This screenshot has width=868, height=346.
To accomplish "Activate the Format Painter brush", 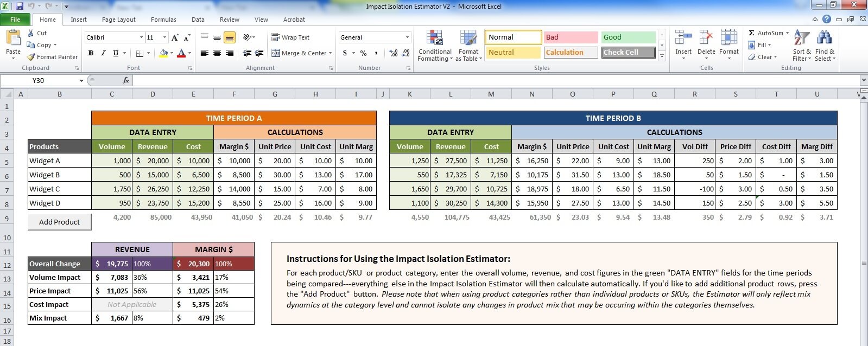I will 53,57.
